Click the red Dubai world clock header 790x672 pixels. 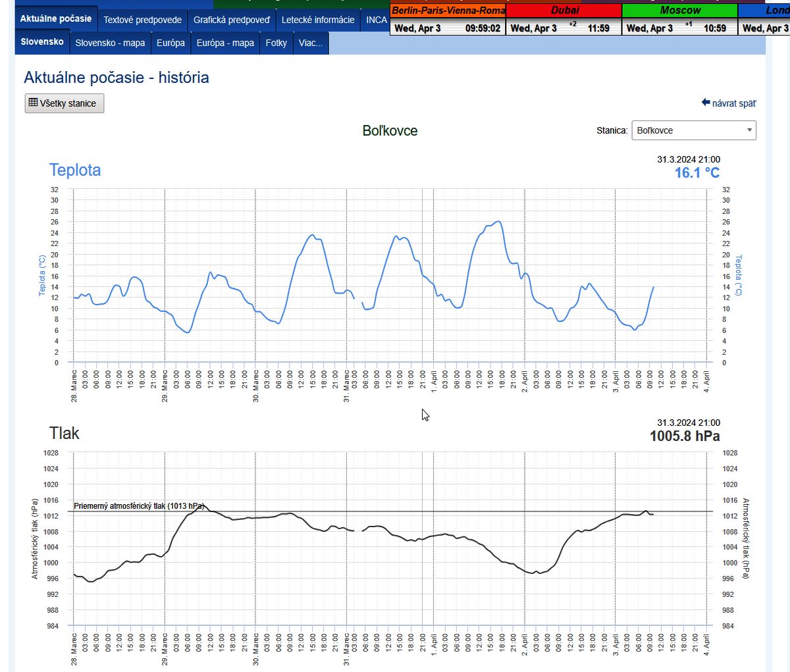[564, 11]
